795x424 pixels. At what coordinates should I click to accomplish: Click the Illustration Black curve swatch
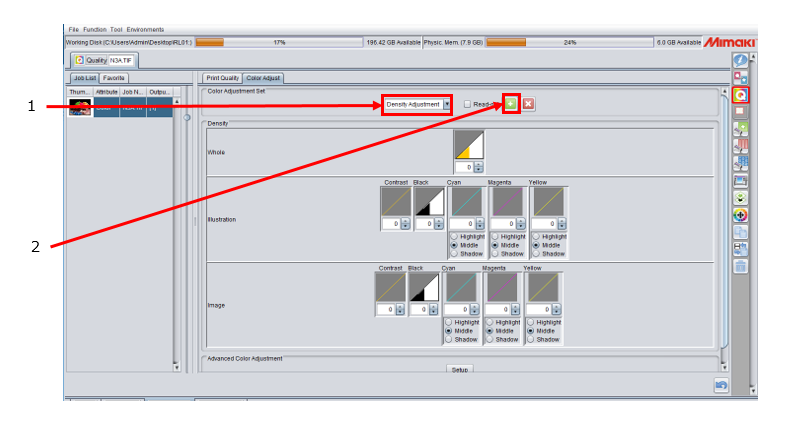tap(429, 202)
